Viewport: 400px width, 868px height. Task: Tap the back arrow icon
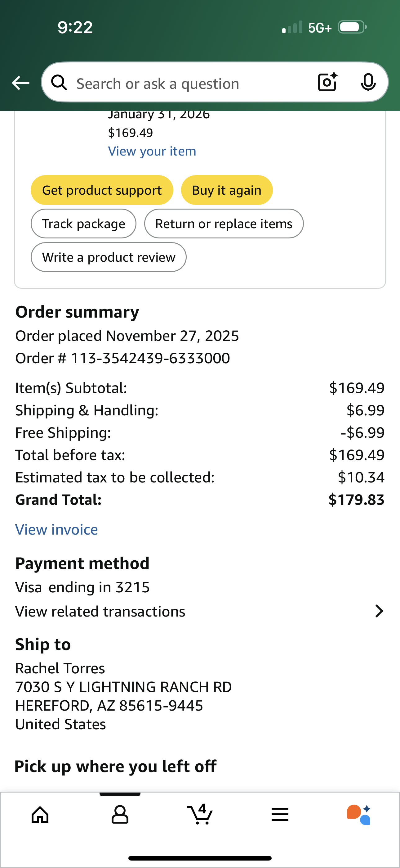pos(20,83)
